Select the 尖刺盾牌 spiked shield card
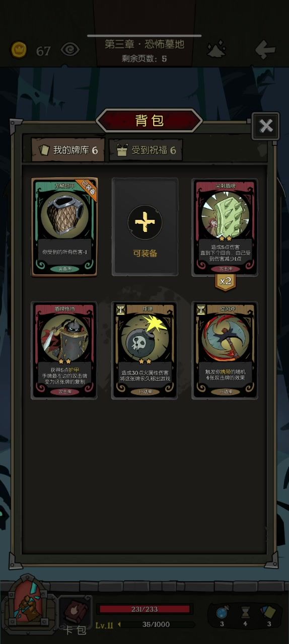The height and width of the screenshot is (644, 289). tap(225, 227)
